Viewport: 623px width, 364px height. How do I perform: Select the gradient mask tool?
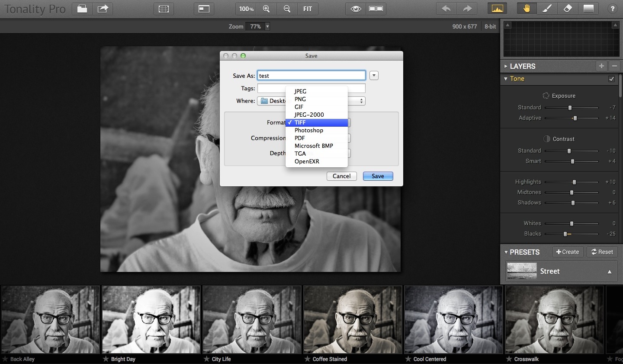click(x=588, y=9)
